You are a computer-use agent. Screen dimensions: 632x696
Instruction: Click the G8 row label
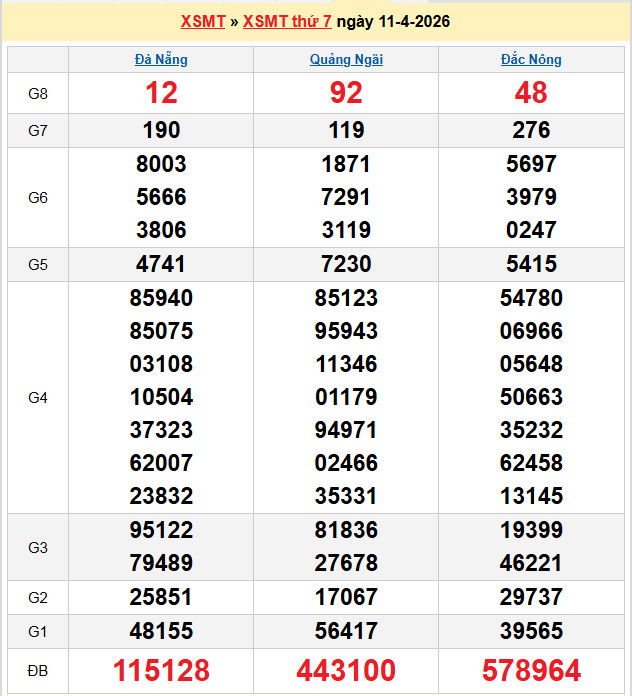(x=38, y=93)
